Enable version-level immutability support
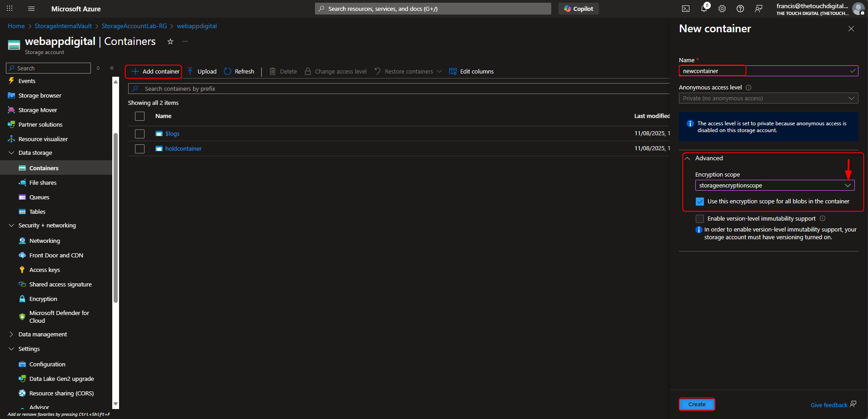 tap(700, 218)
